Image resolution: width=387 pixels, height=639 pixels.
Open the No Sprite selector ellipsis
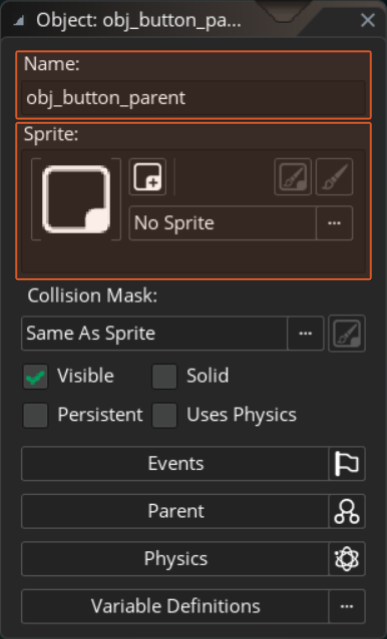pos(334,223)
